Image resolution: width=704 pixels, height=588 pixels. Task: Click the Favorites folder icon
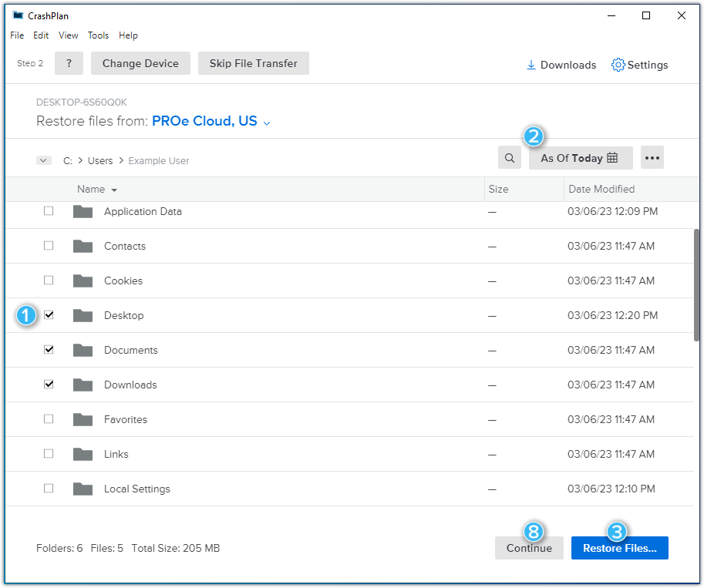(x=83, y=419)
